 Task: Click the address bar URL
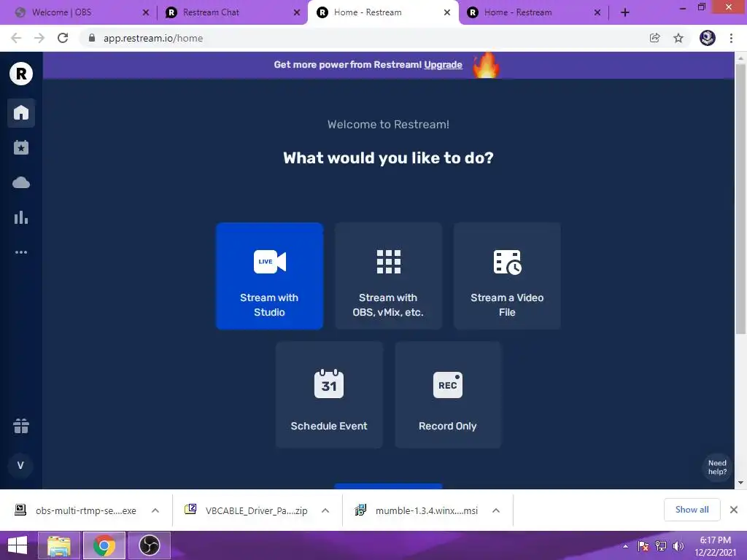tap(153, 38)
